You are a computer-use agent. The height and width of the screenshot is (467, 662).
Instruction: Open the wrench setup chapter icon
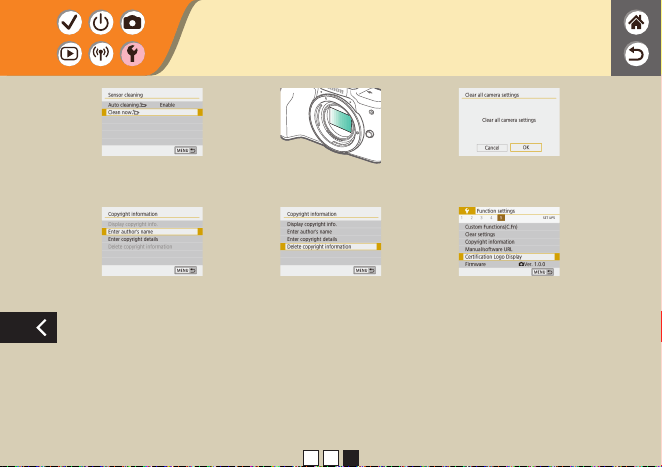[133, 54]
